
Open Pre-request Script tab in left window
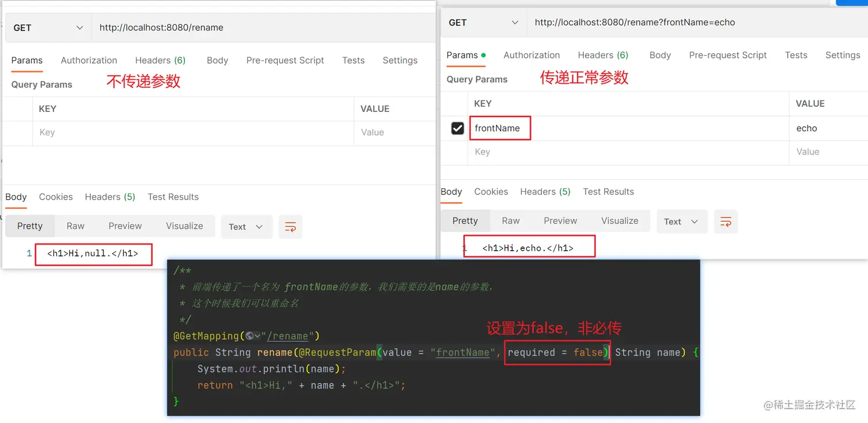[x=285, y=60]
